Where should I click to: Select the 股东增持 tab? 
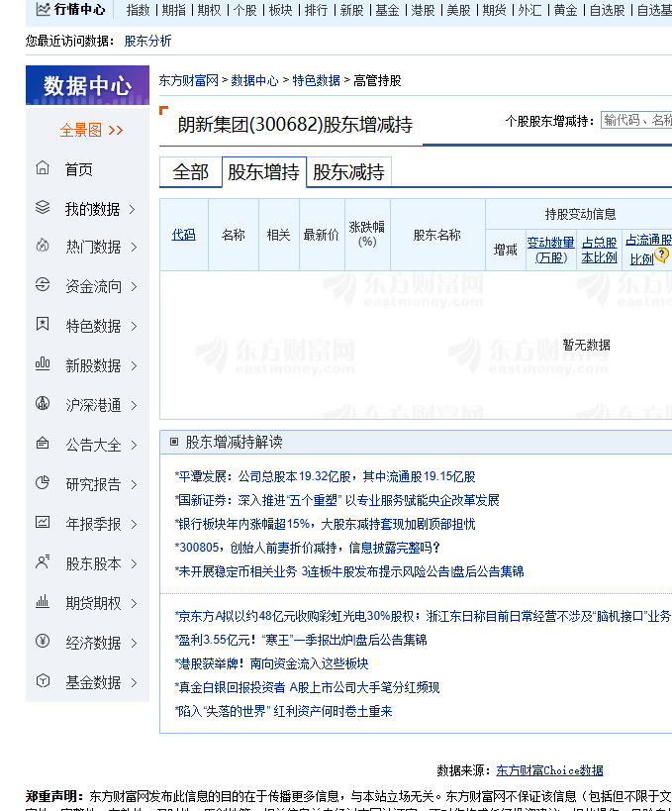(264, 171)
